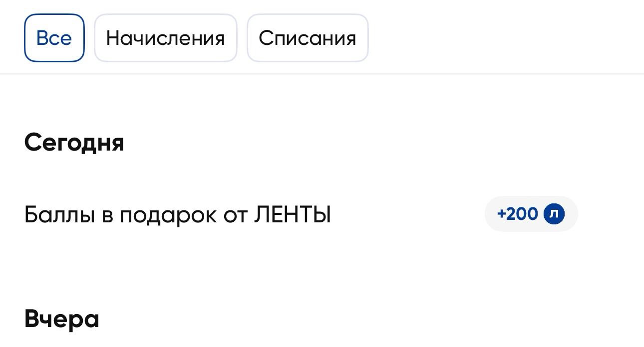
Task: Switch to the "Начисления" tab
Action: pos(165,38)
